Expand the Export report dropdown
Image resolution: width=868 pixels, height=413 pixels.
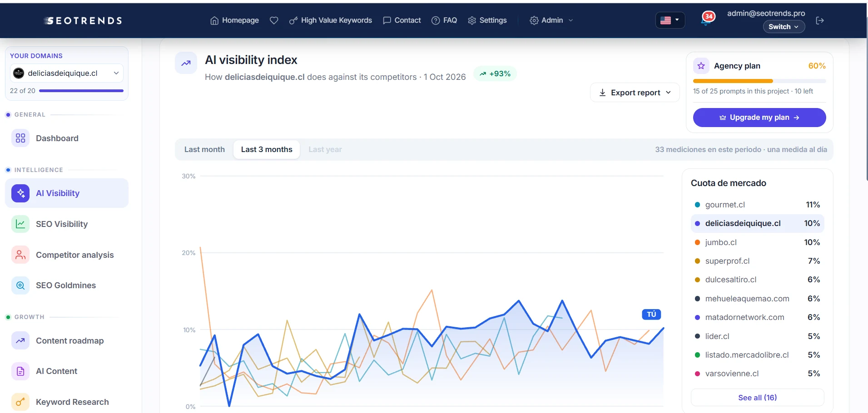tap(635, 93)
